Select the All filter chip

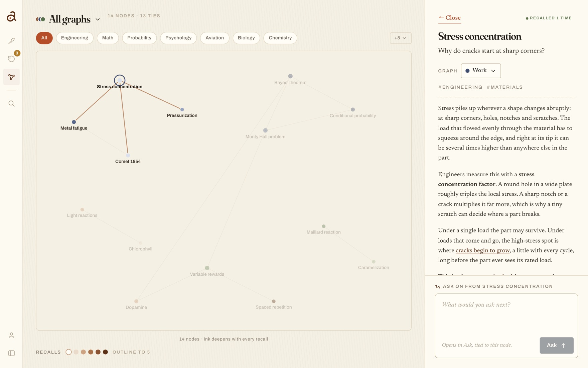click(x=44, y=38)
